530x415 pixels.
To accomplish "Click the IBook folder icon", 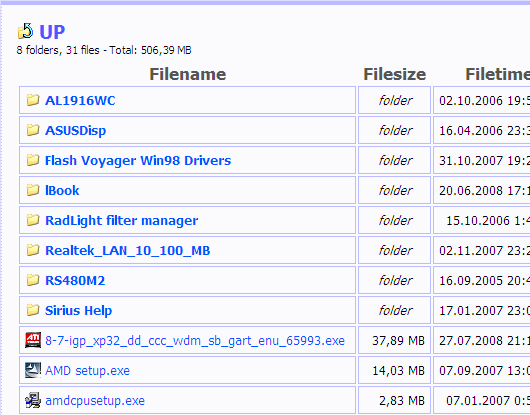I will point(33,190).
